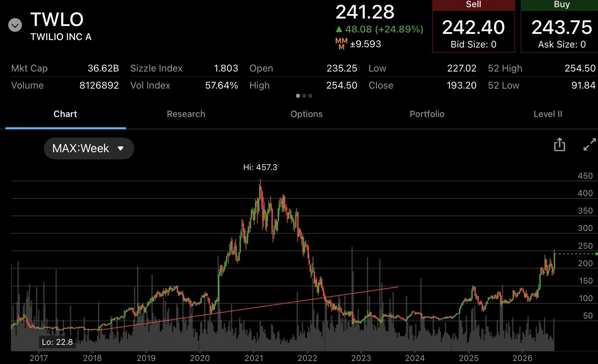This screenshot has width=598, height=364.
Task: Tap the Hi: 457.3 chart label
Action: click(x=260, y=167)
